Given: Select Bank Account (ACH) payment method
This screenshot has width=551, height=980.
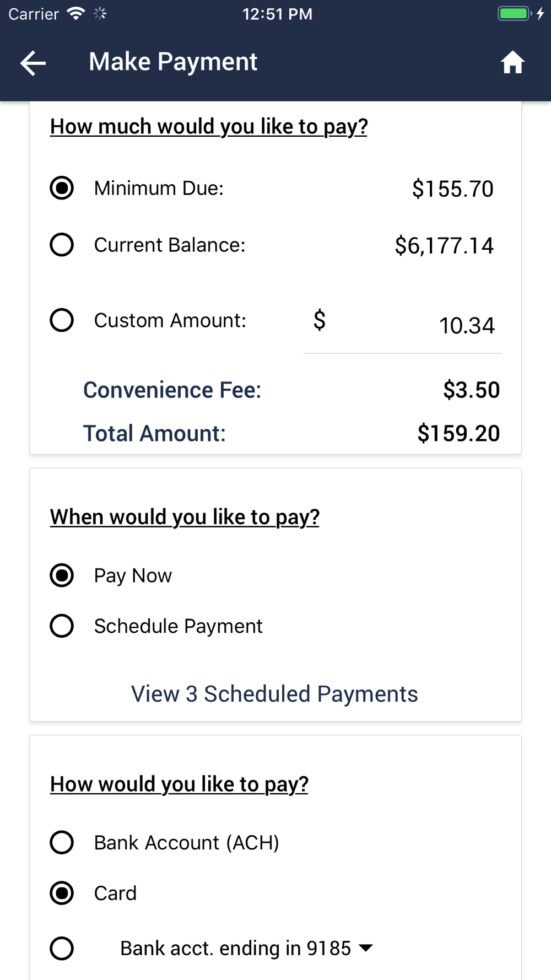Looking at the screenshot, I should 62,843.
